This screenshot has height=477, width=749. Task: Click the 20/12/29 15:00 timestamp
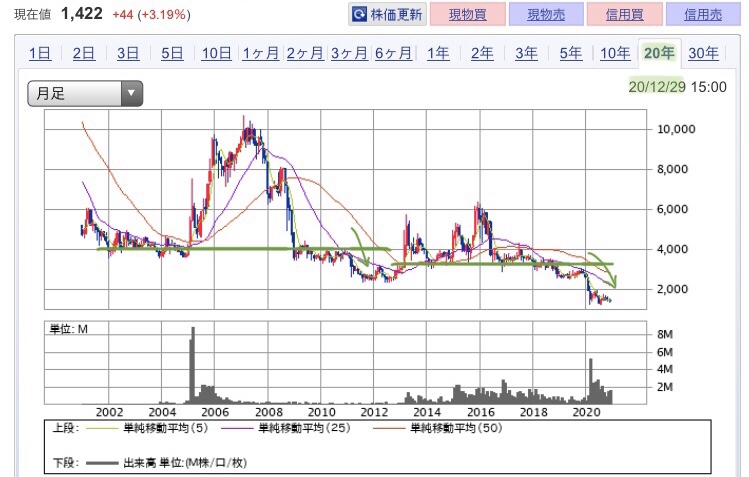[x=677, y=87]
